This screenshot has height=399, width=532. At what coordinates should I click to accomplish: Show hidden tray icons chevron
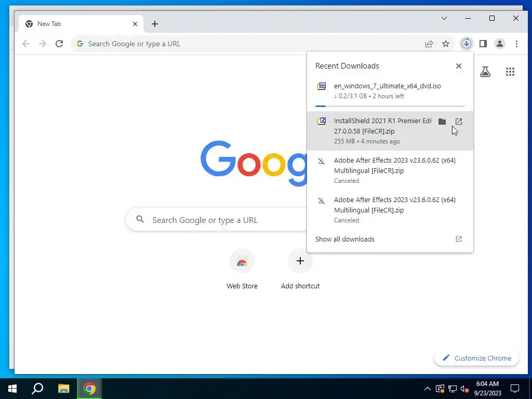coord(428,389)
